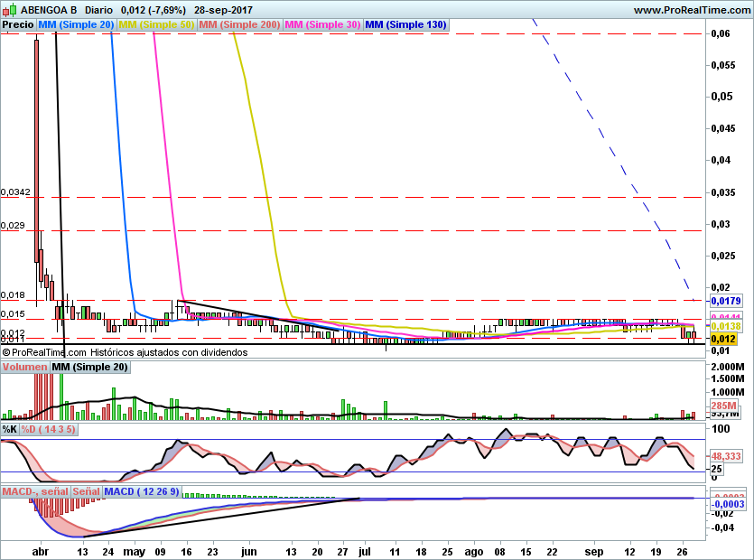
Task: Select the Precio label tab
Action: (18, 24)
